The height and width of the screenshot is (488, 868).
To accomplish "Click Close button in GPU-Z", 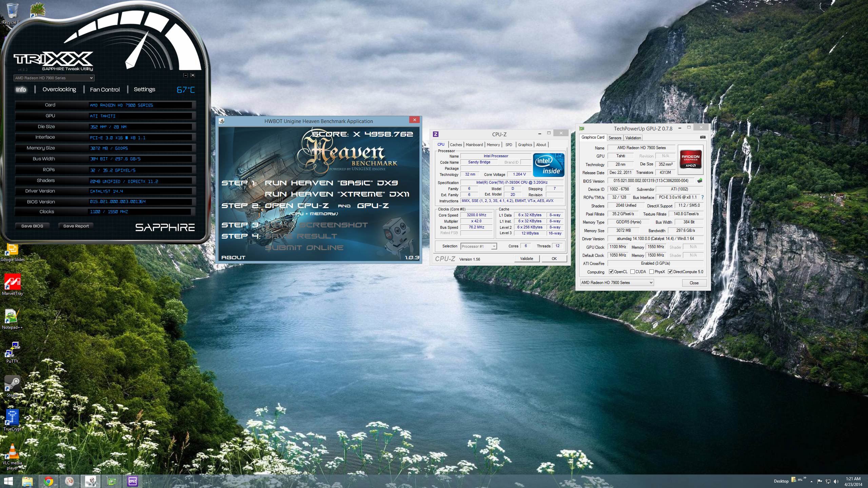I will click(694, 283).
